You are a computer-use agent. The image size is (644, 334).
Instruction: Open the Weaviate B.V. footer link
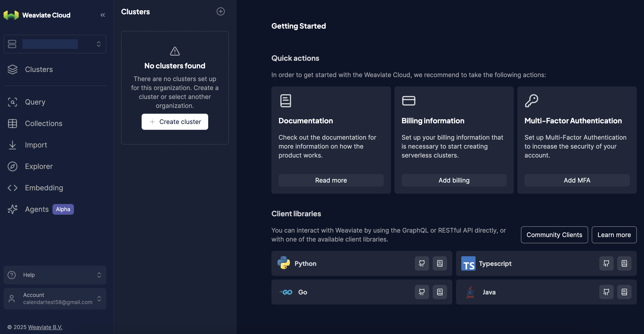coord(45,327)
